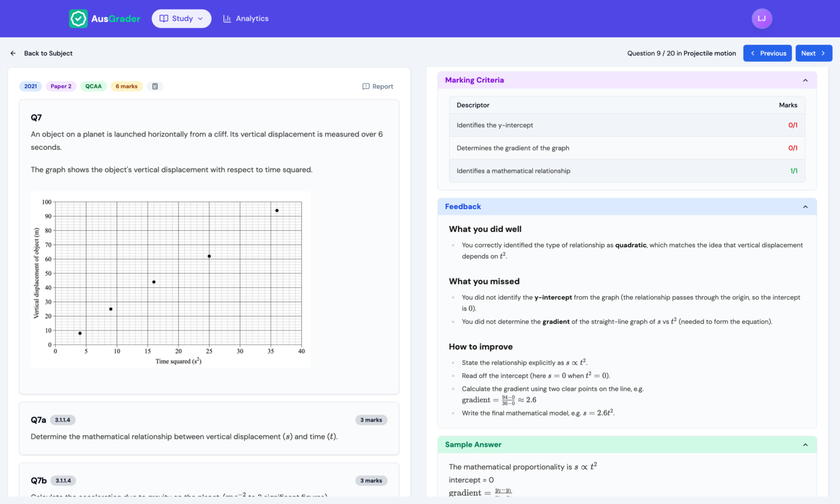Click the 'Identifies the y-intercept' row
This screenshot has height=504, width=840.
(x=627, y=125)
